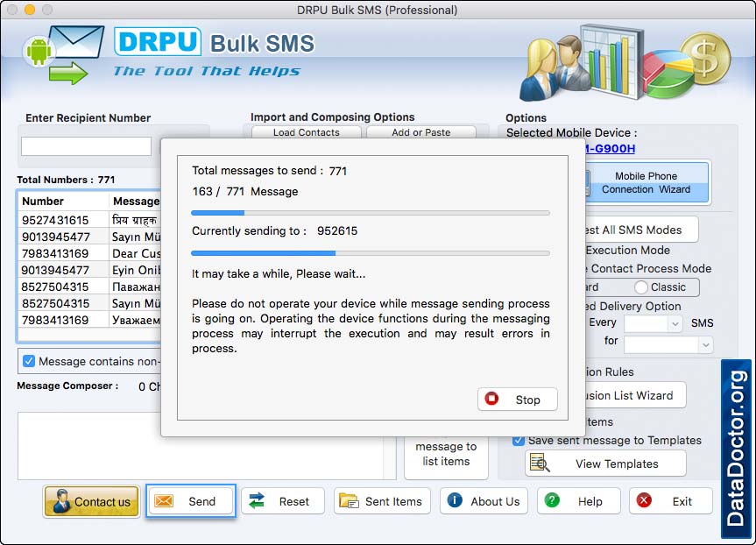
Task: Click the gold dollar coin graphic
Action: pos(704,60)
